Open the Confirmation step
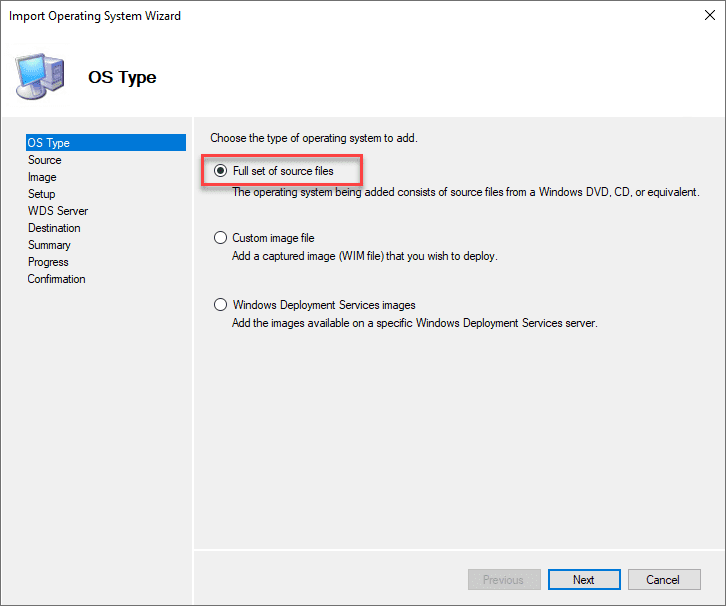The image size is (726, 606). coord(56,279)
